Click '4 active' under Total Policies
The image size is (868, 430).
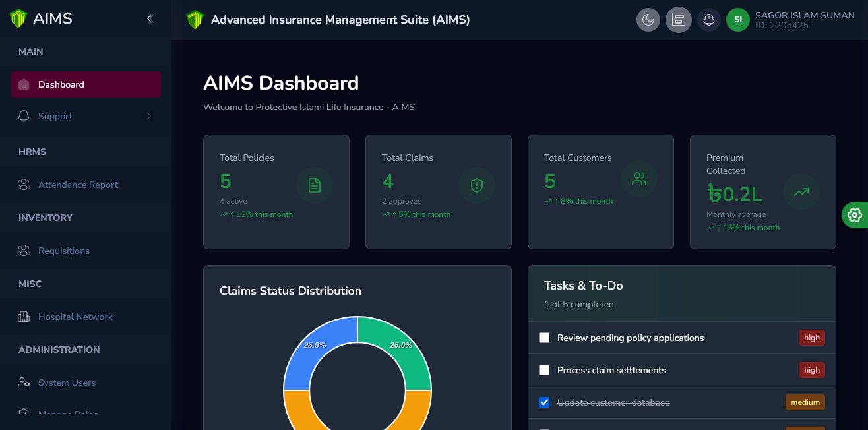pyautogui.click(x=233, y=201)
